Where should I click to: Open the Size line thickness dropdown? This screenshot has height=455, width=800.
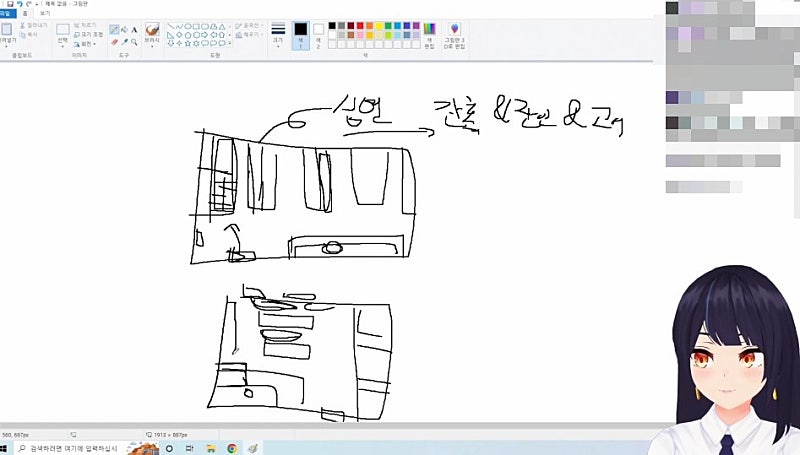278,35
